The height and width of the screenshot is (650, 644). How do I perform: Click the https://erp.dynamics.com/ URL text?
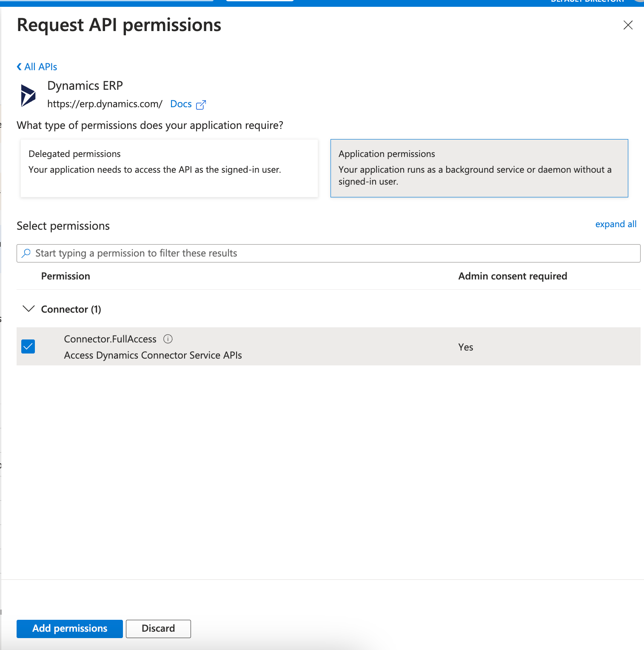(105, 104)
